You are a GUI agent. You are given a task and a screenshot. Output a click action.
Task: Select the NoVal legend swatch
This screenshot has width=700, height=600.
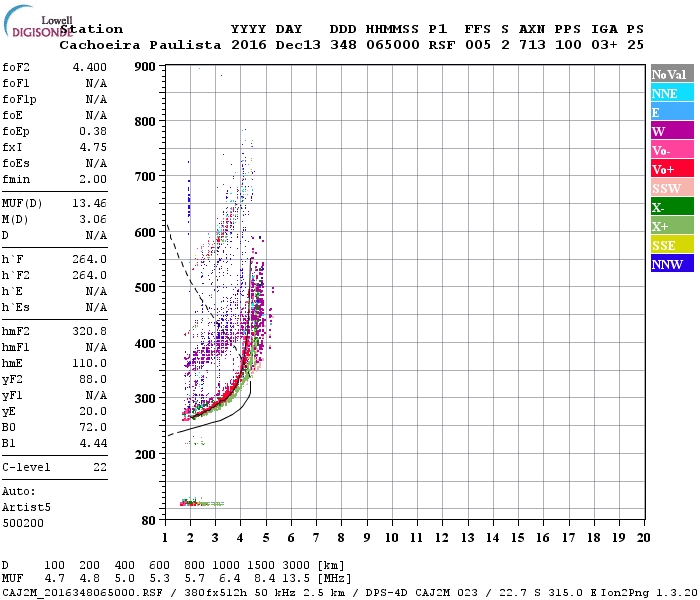pos(672,74)
